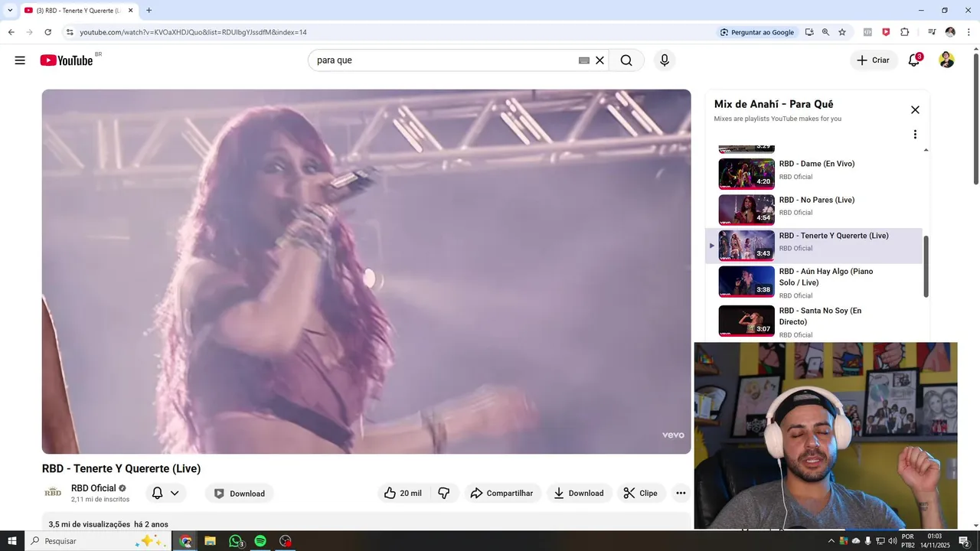Click the page vertical scrollbar
Screen dimensions: 980x551
(x=975, y=119)
